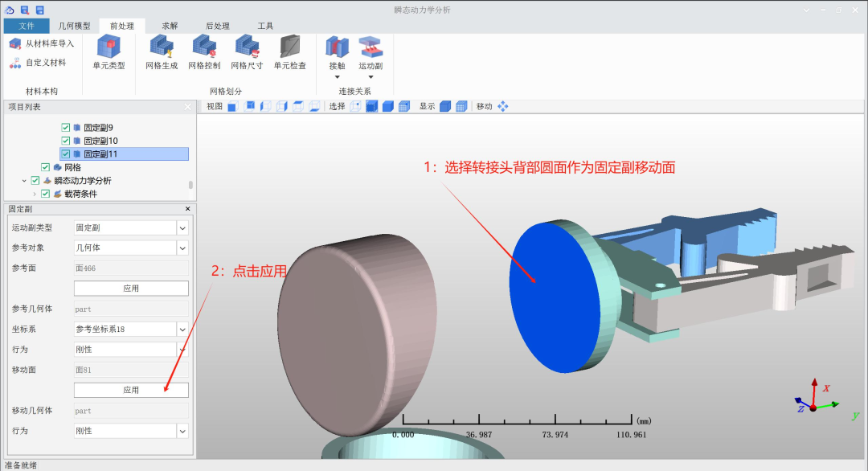Click the save disk icon in title bar
868x471 pixels.
[x=39, y=10]
